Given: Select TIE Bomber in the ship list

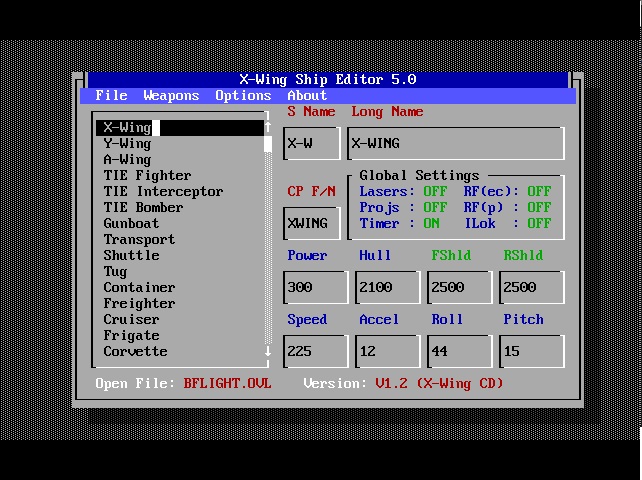Looking at the screenshot, I should pos(180,207).
